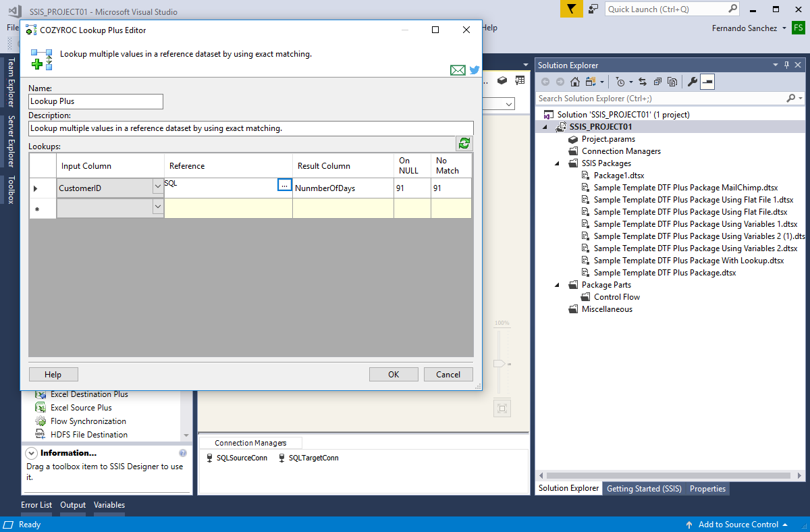Screen dimensions: 810x532
Task: Select Project.params in Solution Explorer
Action: click(608, 139)
